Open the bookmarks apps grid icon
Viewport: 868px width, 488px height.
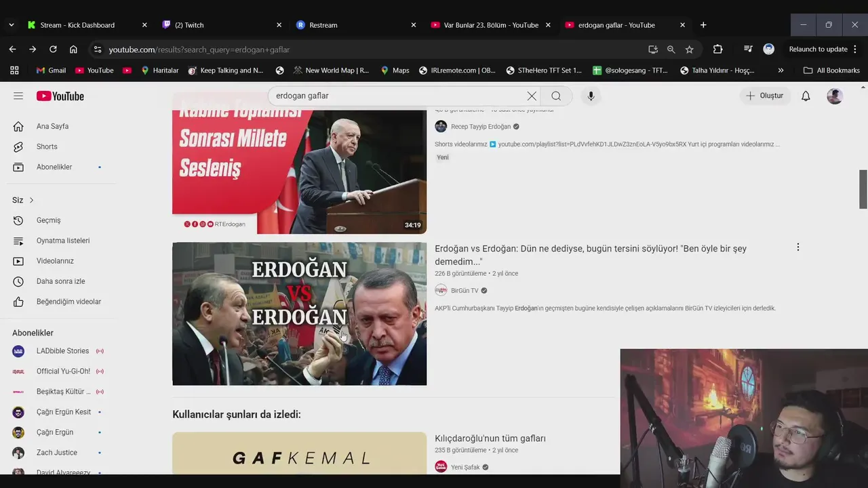[14, 70]
